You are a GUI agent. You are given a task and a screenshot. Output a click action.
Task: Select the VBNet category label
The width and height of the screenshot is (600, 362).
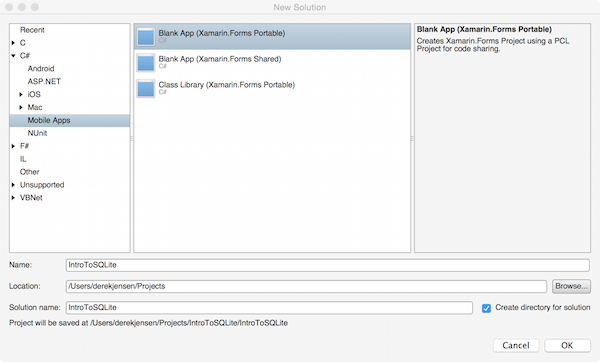pos(31,198)
